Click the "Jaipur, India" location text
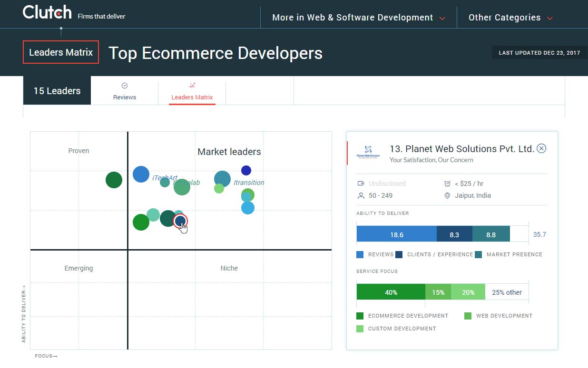The width and height of the screenshot is (588, 368). 473,195
